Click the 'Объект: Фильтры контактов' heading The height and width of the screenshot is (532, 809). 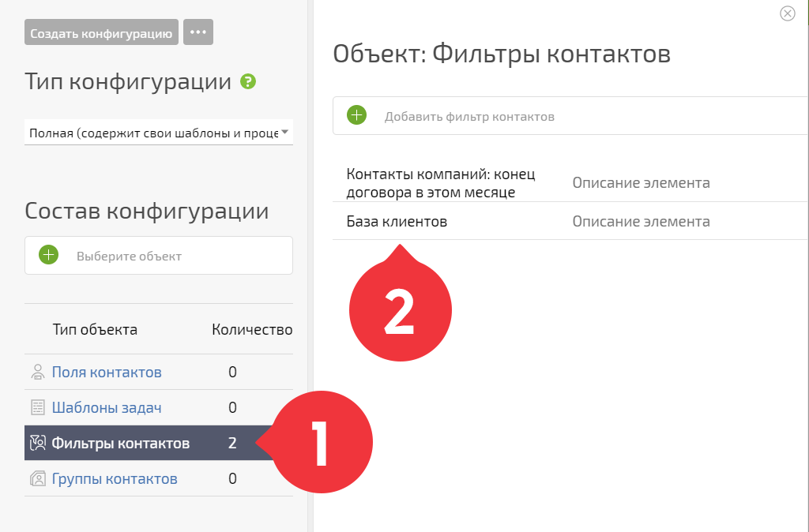pos(502,54)
